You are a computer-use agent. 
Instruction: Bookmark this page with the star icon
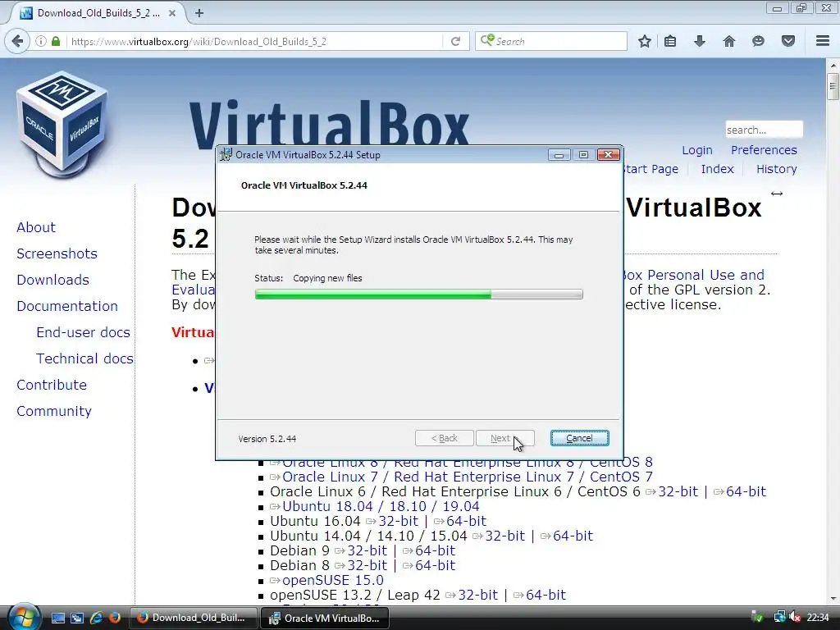pyautogui.click(x=645, y=41)
